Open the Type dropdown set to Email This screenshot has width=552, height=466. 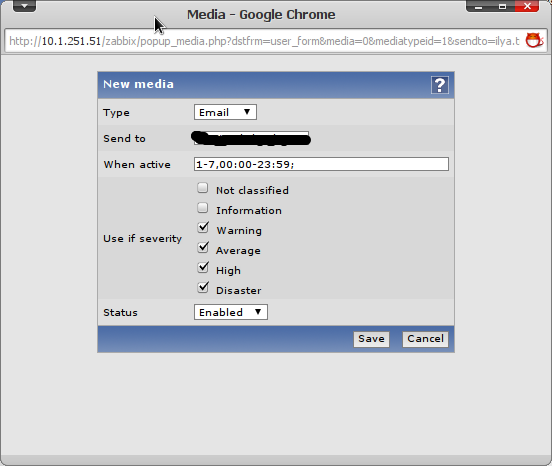pyautogui.click(x=225, y=112)
